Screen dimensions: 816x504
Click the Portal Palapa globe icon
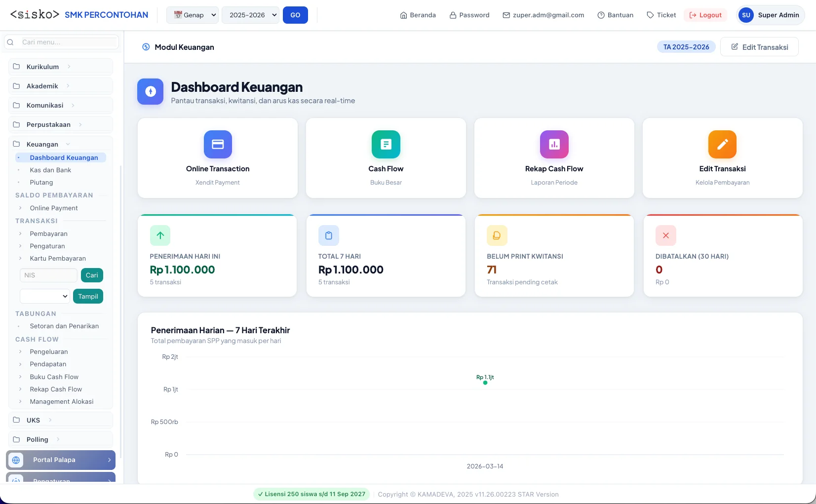click(16, 460)
